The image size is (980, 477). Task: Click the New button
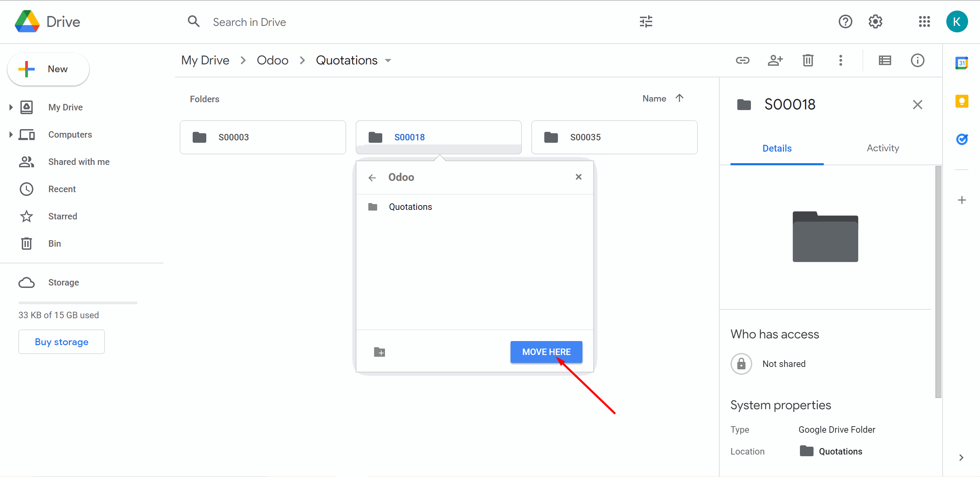48,69
